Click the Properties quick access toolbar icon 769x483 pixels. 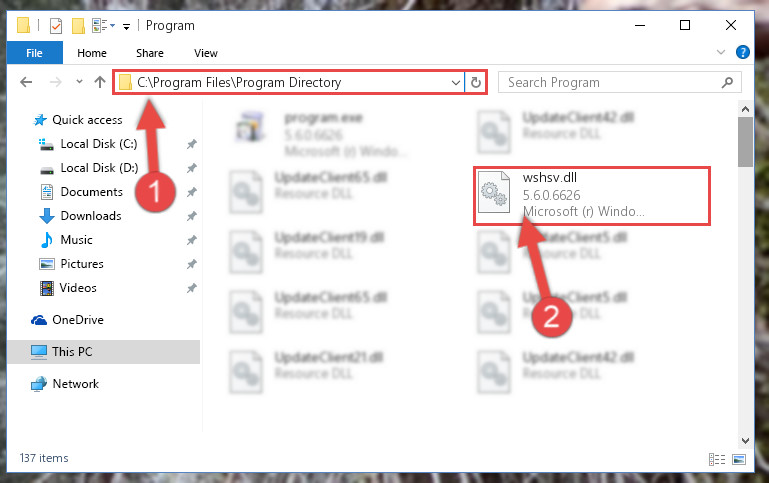56,25
